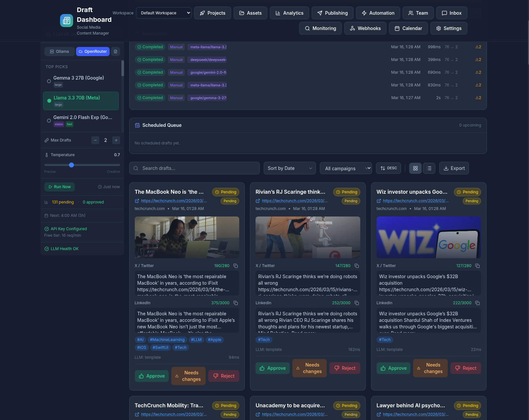Screen dimensions: 529x420
Task: Open the Automation panel with lightning icon
Action: point(378,13)
